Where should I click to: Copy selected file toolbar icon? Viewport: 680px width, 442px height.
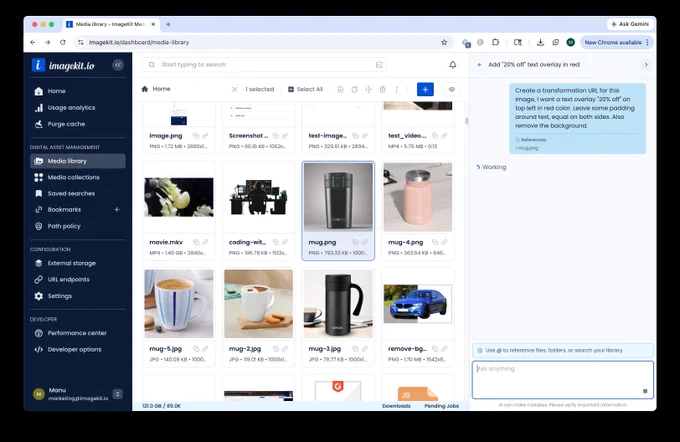[x=354, y=89]
